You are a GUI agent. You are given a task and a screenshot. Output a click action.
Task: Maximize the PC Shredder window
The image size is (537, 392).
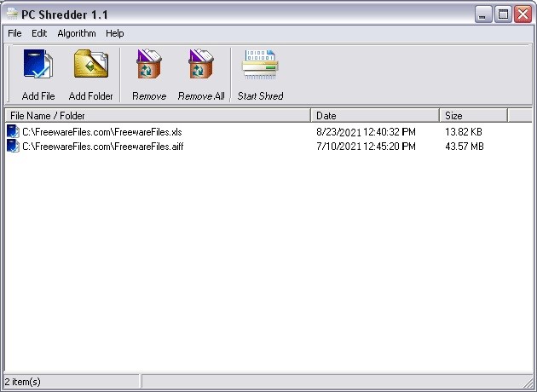[504, 14]
